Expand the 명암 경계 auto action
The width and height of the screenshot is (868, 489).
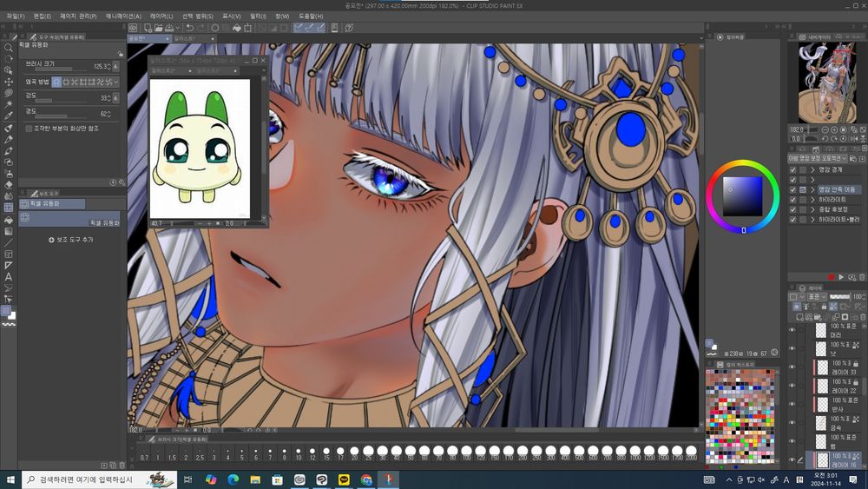coord(812,169)
